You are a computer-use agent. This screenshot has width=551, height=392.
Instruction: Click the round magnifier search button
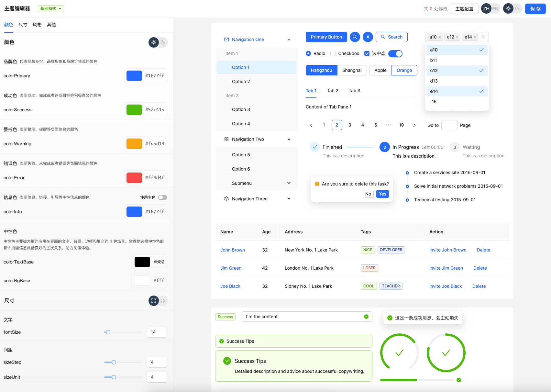355,37
